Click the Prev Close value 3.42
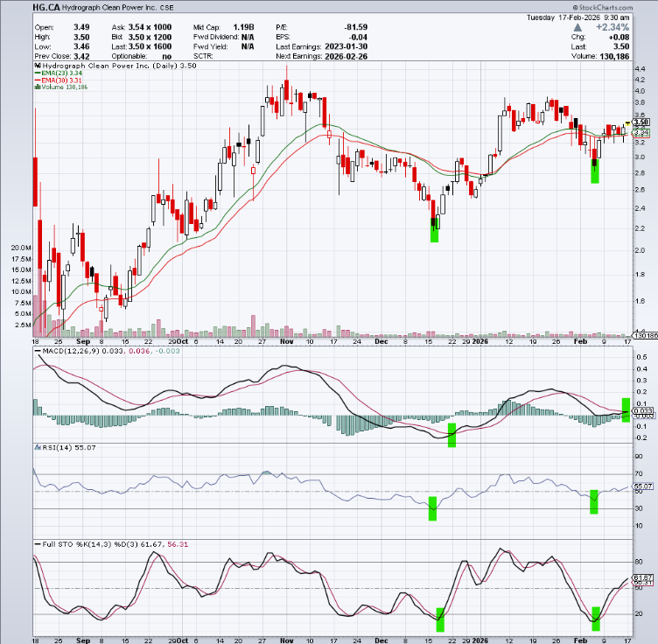The width and height of the screenshot is (658, 644). [81, 56]
